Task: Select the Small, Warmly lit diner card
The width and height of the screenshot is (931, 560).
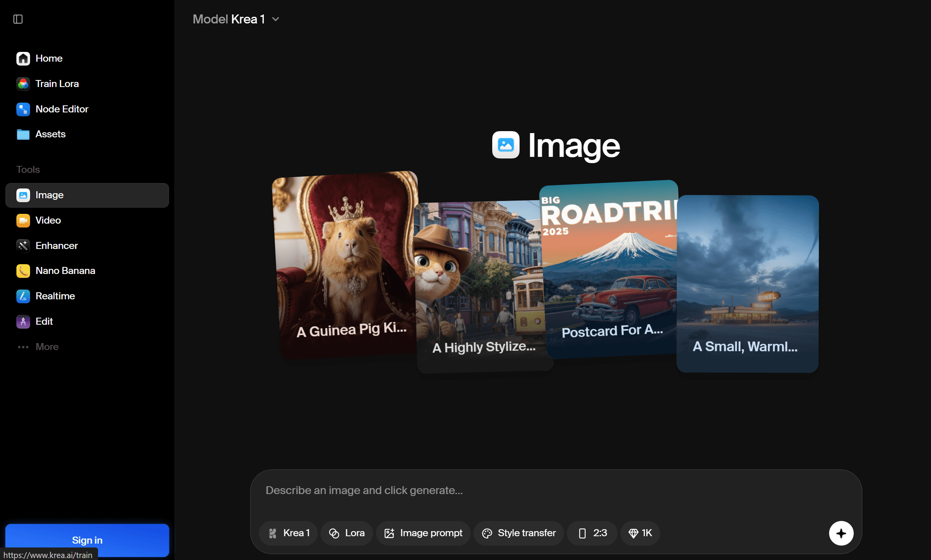Action: (748, 284)
